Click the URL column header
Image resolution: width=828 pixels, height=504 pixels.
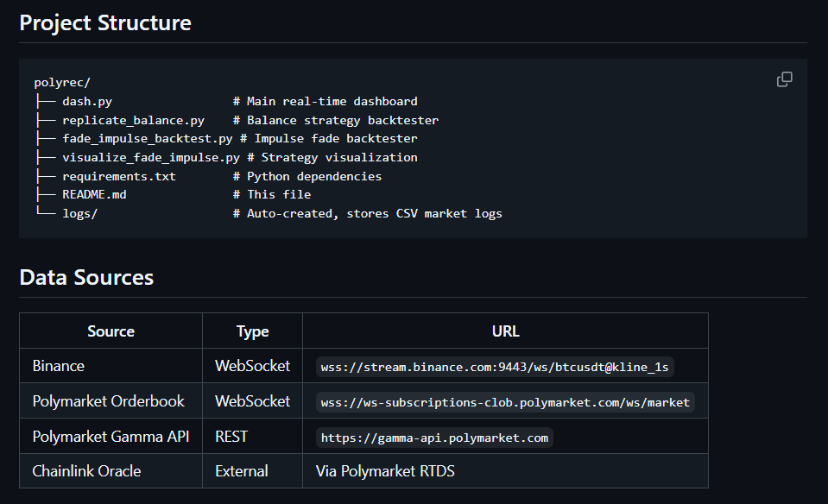(x=505, y=331)
